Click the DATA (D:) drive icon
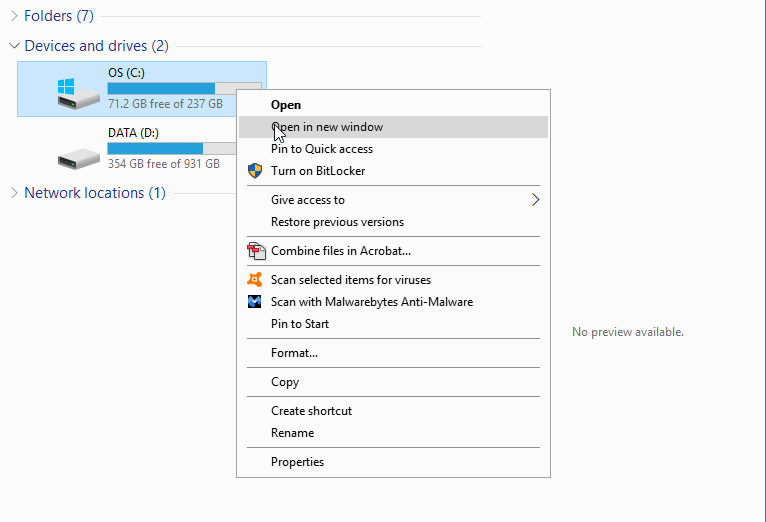Viewport: 766px width, 522px height. pos(78,155)
